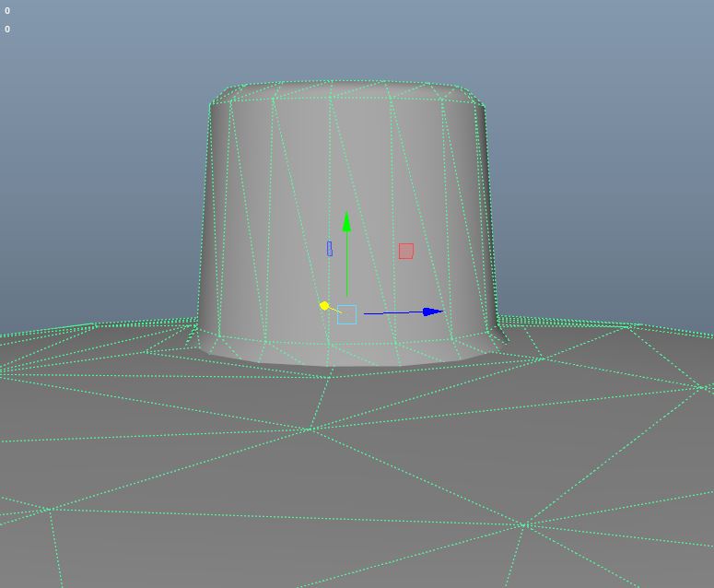Click the cyan center square manipulator handle
This screenshot has width=714, height=588.
(347, 314)
